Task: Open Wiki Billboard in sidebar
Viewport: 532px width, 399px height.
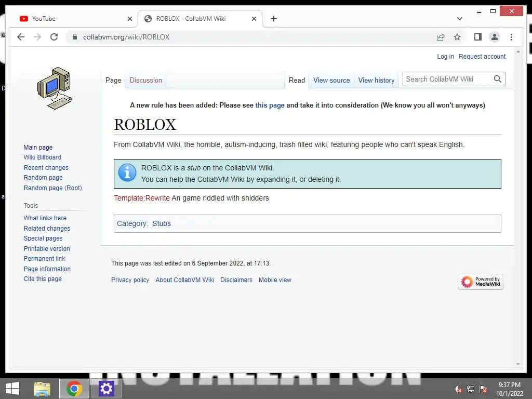Action: 43,157
